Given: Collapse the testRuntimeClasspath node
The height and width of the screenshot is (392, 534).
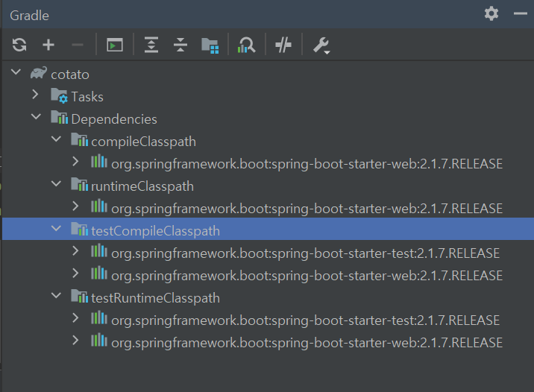Looking at the screenshot, I should pyautogui.click(x=56, y=295).
